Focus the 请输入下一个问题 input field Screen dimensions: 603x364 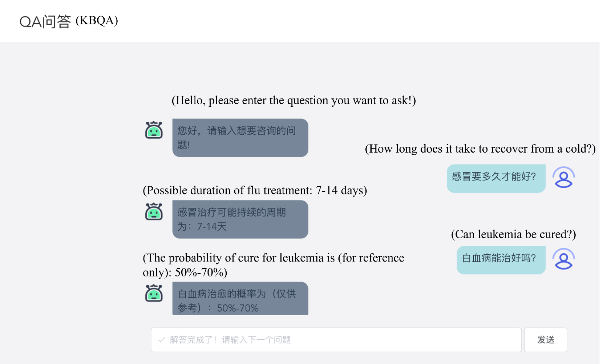pyautogui.click(x=336, y=340)
